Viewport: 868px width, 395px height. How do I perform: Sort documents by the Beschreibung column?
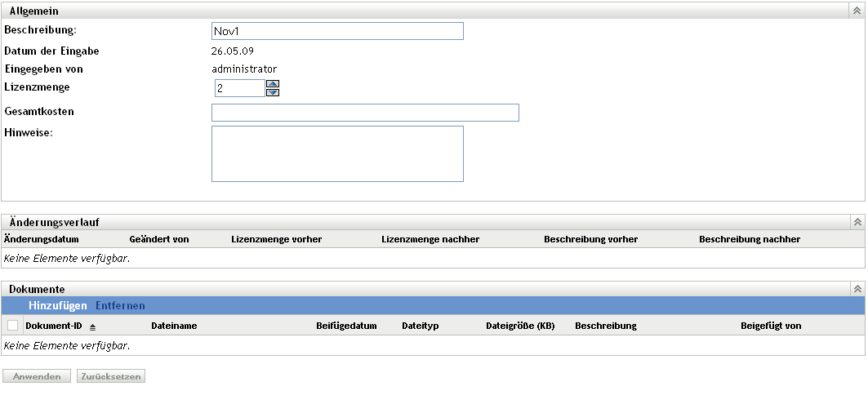606,326
